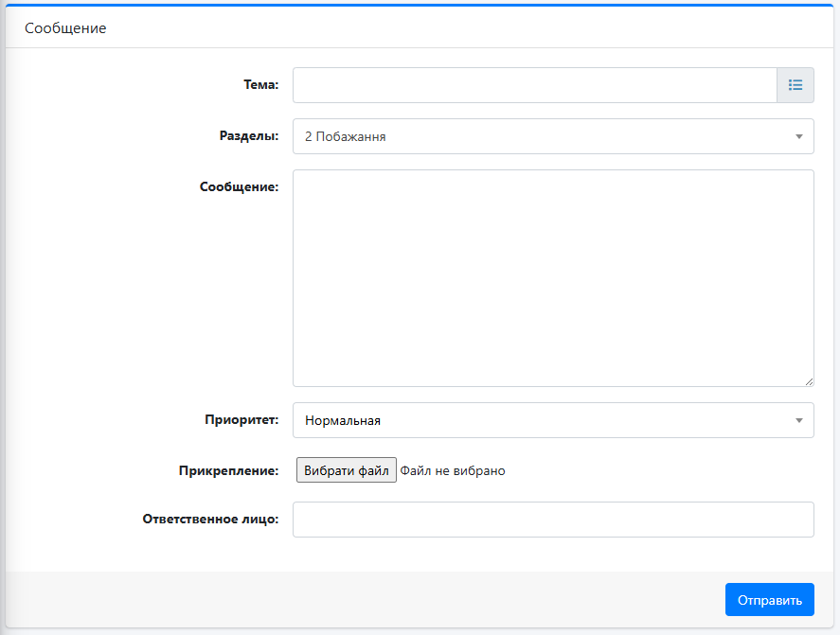Click the Ответственное лицо: field label

click(210, 519)
